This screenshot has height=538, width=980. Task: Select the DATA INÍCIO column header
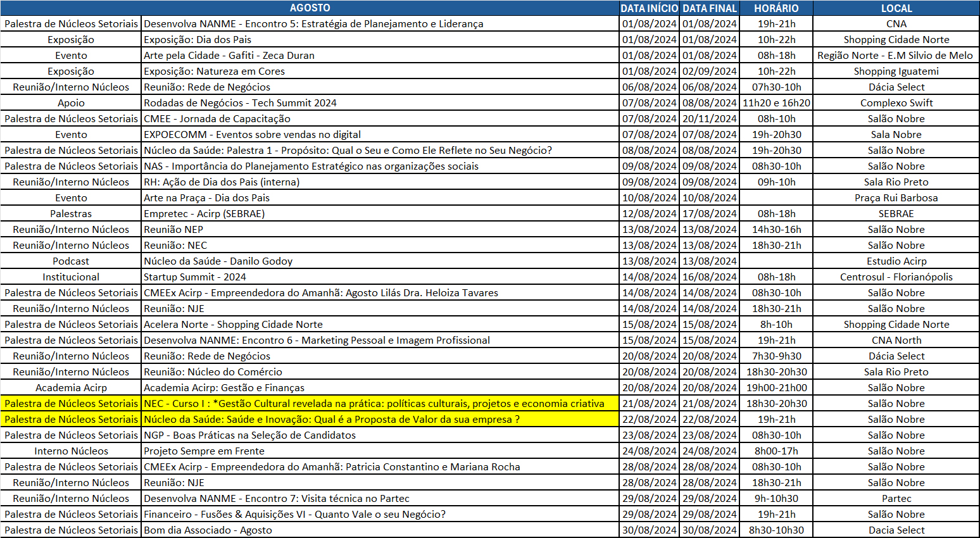tap(650, 8)
